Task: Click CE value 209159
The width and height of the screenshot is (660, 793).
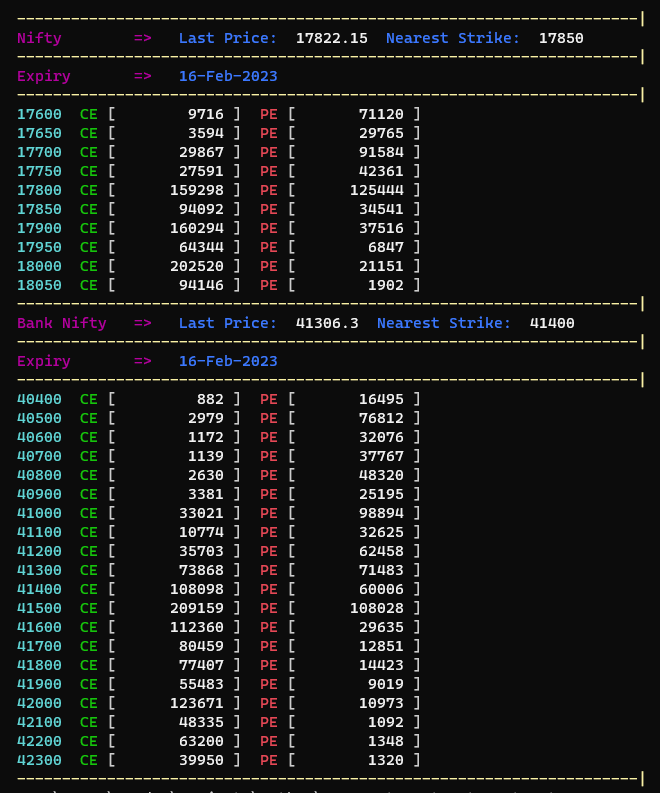Action: click(x=197, y=608)
